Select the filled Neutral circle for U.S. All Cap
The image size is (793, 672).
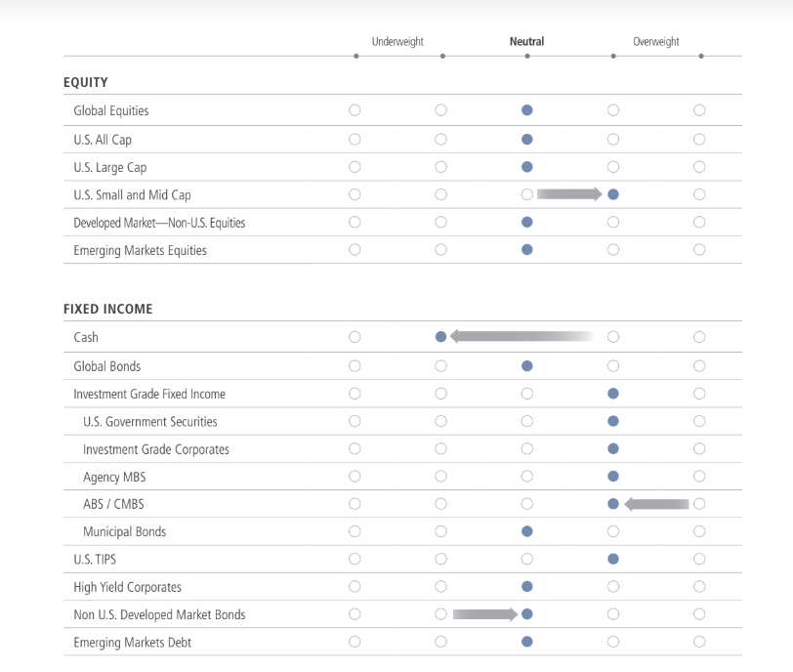pyautogui.click(x=527, y=139)
